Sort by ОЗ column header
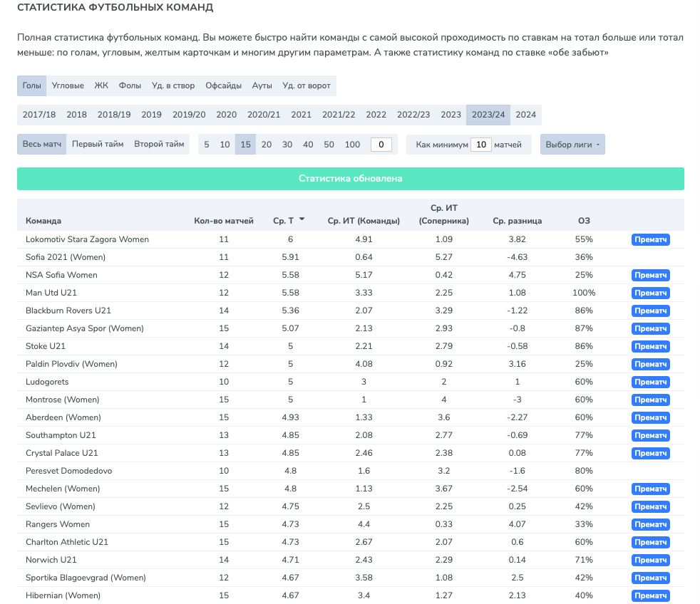700x604 pixels. pyautogui.click(x=584, y=221)
